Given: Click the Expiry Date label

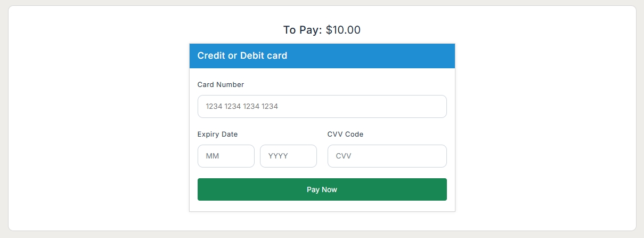Looking at the screenshot, I should (x=217, y=134).
